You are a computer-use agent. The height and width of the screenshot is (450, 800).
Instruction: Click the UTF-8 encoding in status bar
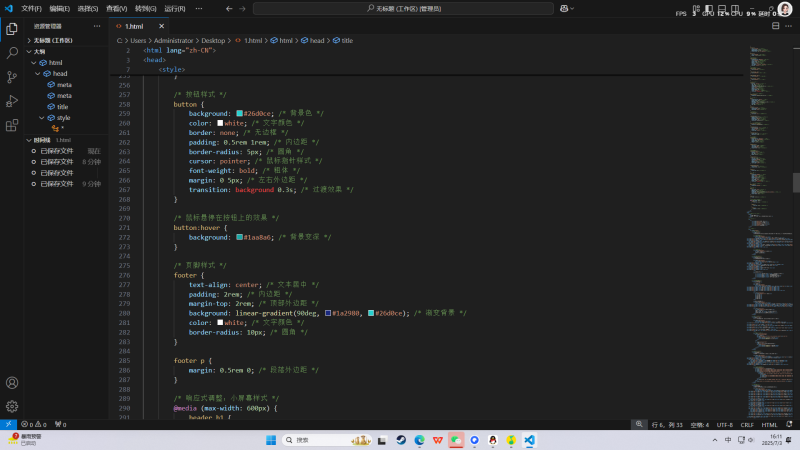[724, 424]
